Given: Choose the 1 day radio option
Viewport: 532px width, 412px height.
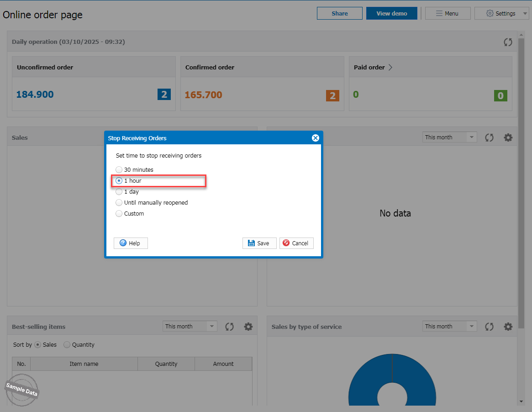Looking at the screenshot, I should (119, 192).
